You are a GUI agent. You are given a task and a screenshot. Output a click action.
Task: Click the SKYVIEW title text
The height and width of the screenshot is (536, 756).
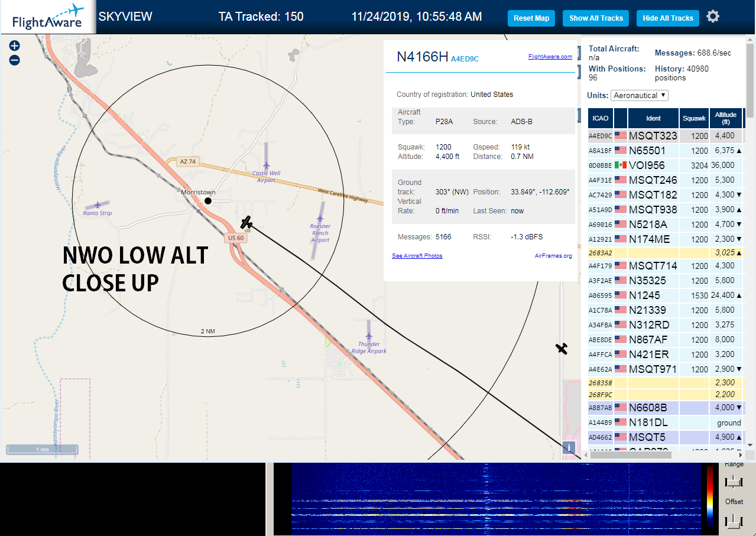125,17
